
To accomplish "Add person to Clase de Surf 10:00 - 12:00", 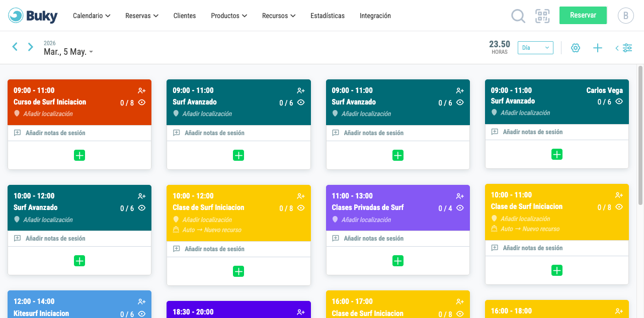I will coord(301,196).
